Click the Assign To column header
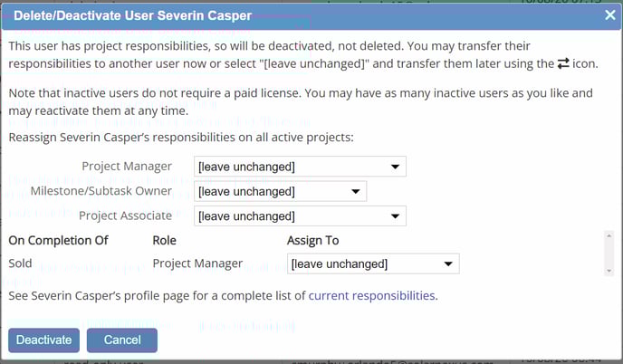Screen dimensions: 623x364 (311, 240)
